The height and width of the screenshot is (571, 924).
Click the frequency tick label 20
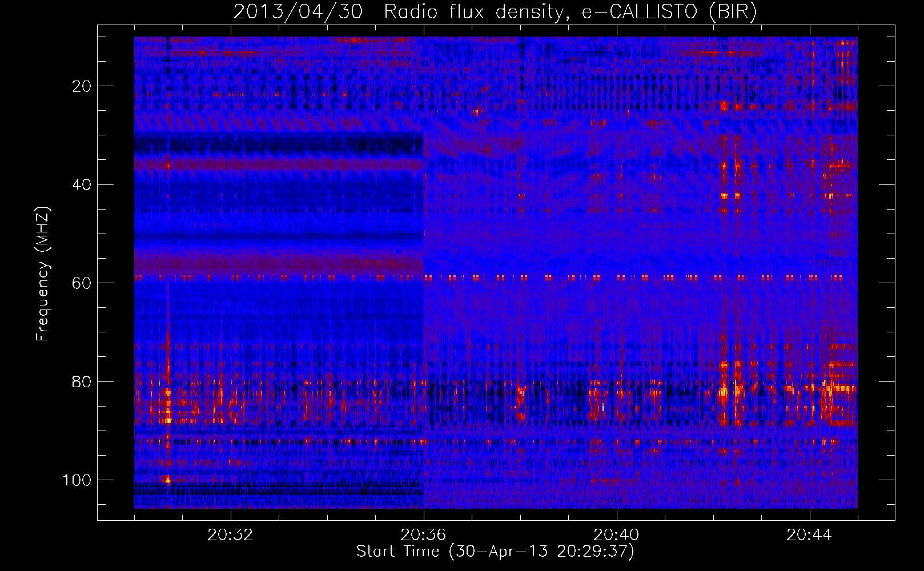point(82,86)
